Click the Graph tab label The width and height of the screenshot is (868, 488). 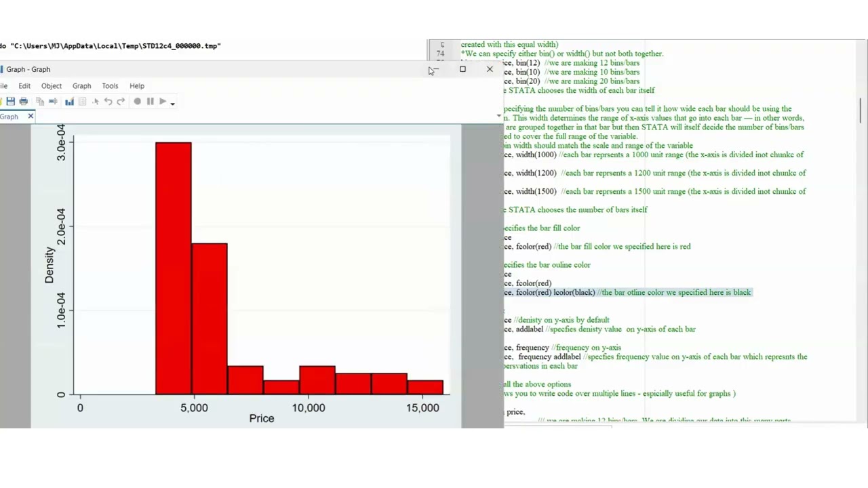point(9,117)
